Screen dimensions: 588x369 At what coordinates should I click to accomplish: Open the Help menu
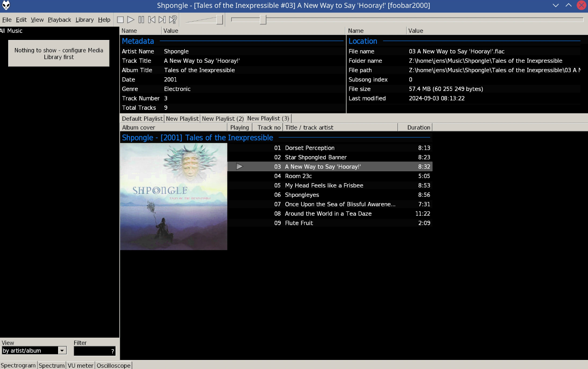(104, 20)
